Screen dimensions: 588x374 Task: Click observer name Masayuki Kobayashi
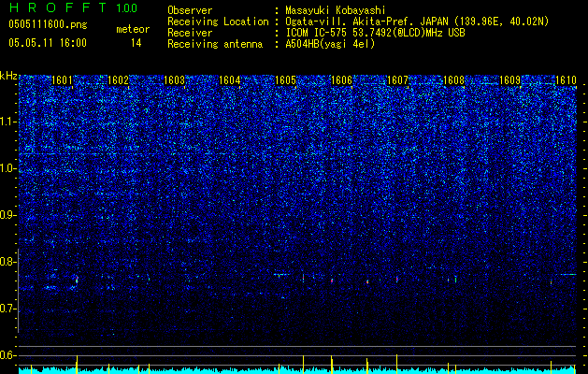point(336,10)
